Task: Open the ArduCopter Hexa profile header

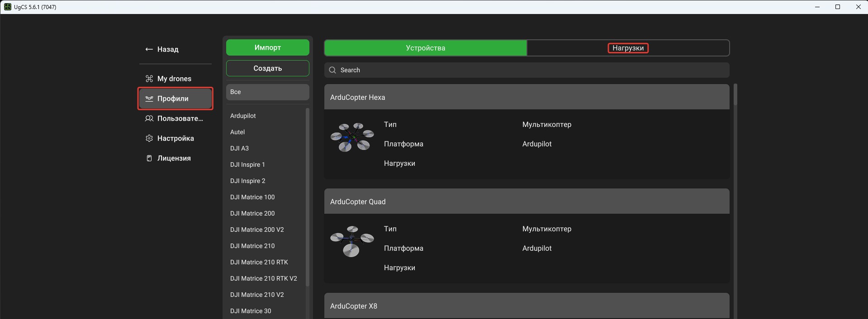Action: tap(527, 97)
